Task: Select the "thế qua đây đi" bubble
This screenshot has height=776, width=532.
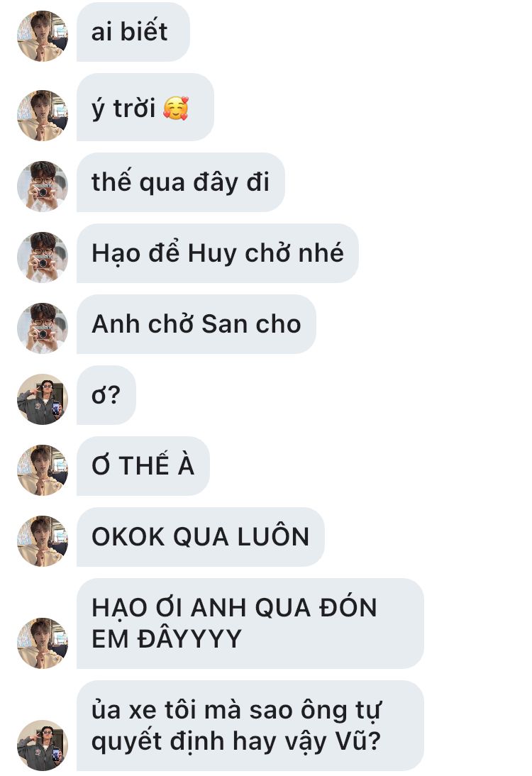Action: tap(181, 182)
